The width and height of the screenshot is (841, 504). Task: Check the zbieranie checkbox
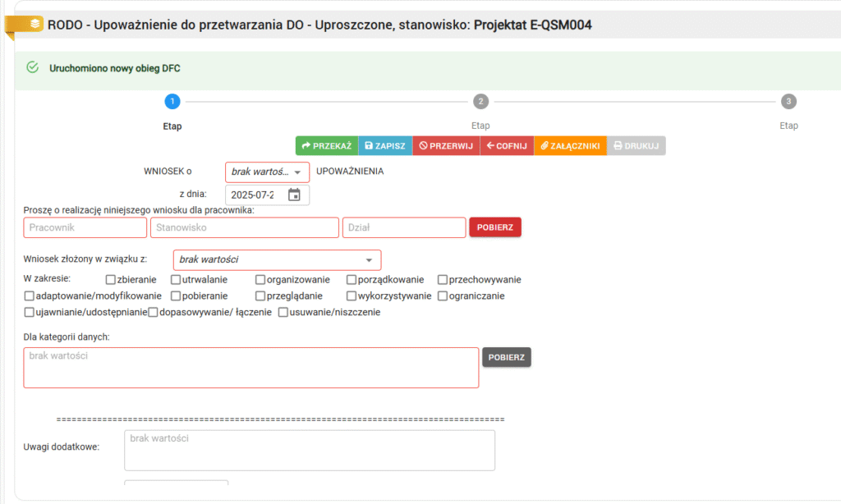tap(111, 280)
